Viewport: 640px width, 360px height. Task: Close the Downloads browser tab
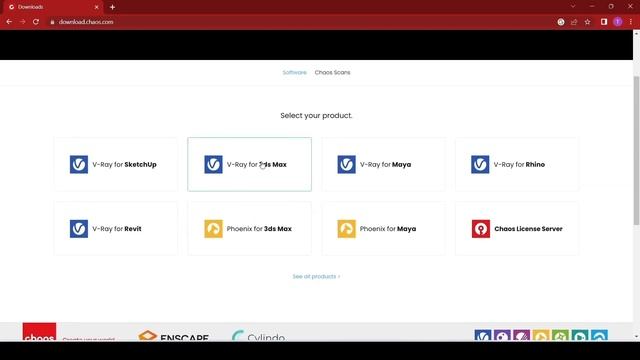[x=96, y=7]
